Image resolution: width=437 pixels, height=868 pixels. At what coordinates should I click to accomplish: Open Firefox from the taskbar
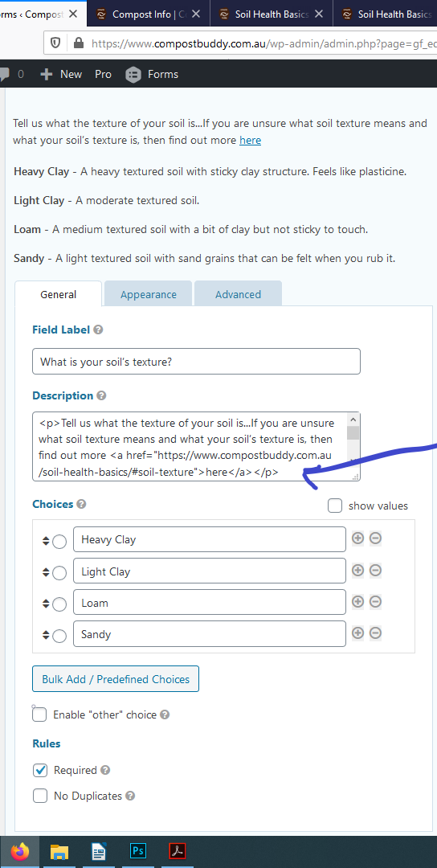[x=20, y=851]
